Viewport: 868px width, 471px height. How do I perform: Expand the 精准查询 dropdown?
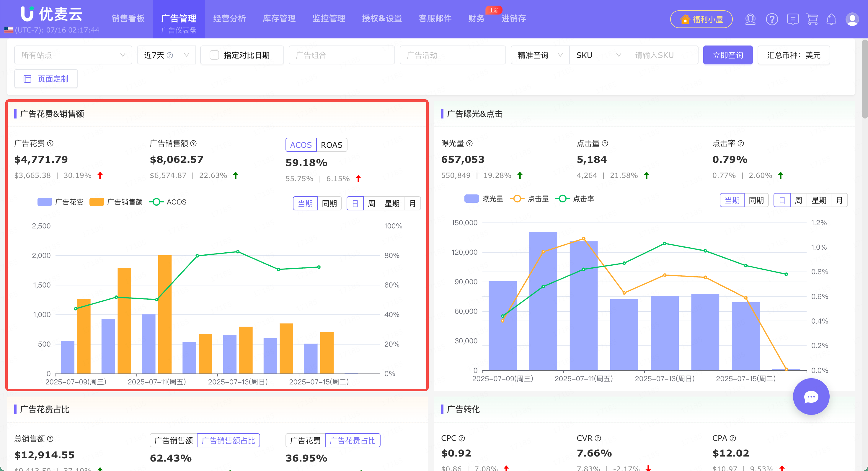(540, 55)
